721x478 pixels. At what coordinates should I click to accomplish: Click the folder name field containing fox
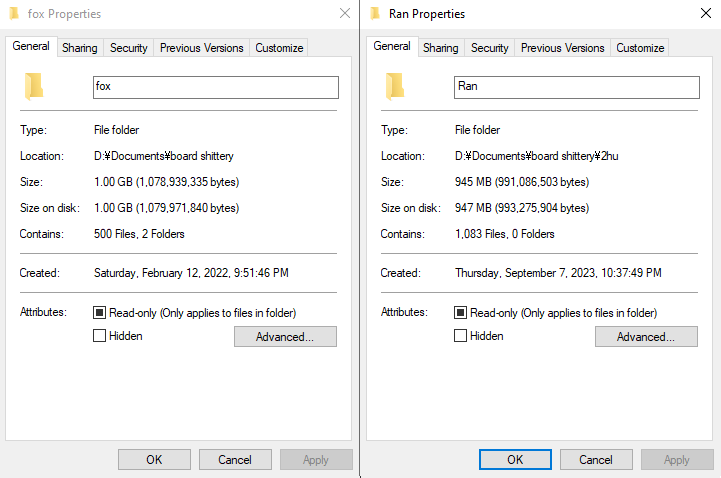click(216, 87)
